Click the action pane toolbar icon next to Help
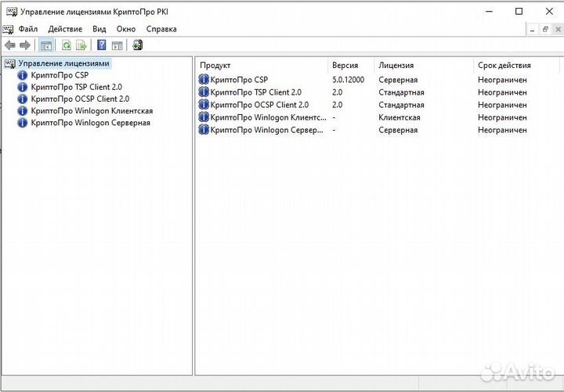This screenshot has height=392, width=564. [116, 45]
